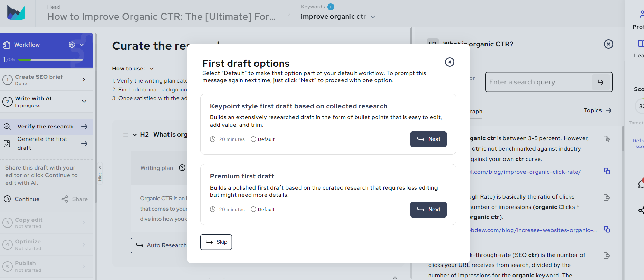Submit the search query arrow button
644x280 pixels.
(x=600, y=82)
